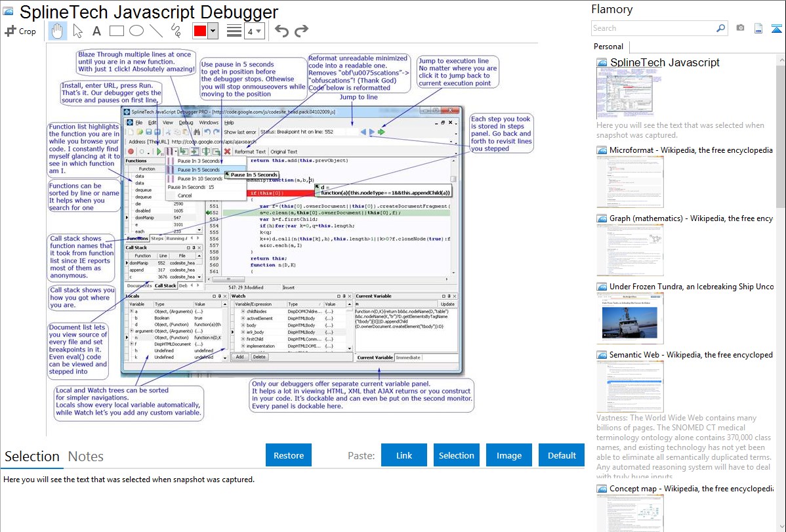786x532 pixels.
Task: Click the red annotation color swatch
Action: [200, 31]
